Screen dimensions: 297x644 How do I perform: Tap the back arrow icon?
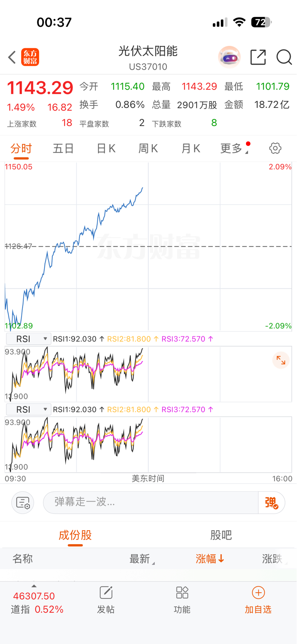point(12,57)
